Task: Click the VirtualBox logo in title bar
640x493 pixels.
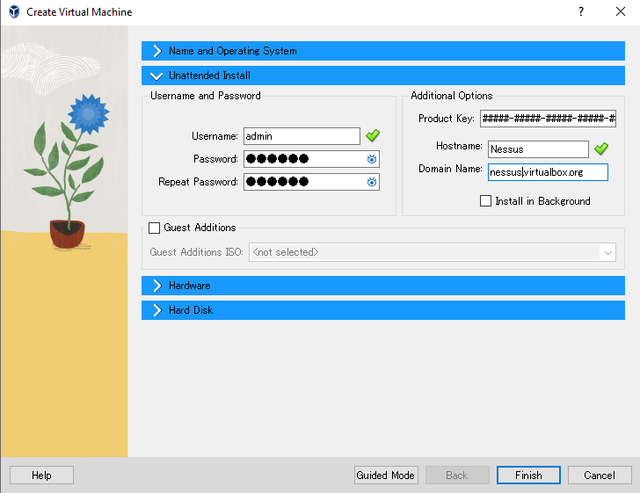Action: tap(14, 12)
